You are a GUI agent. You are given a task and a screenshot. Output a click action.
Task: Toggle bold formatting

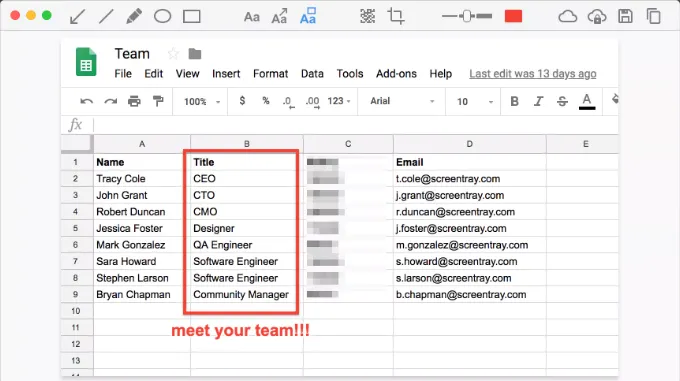[x=514, y=101]
